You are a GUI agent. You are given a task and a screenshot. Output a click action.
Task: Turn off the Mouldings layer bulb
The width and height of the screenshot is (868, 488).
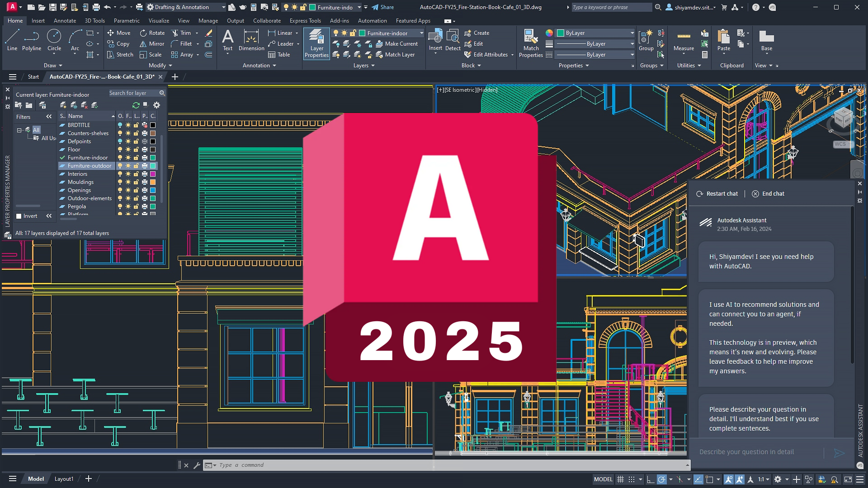(120, 182)
